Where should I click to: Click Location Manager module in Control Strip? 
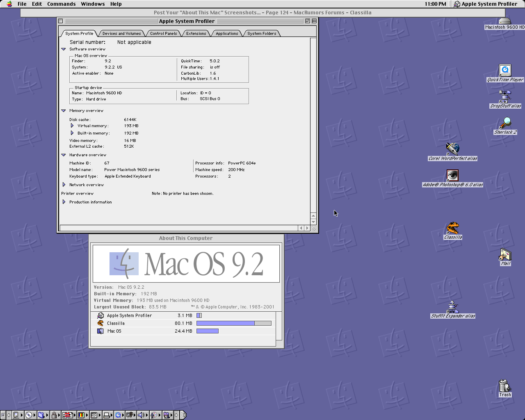69,415
